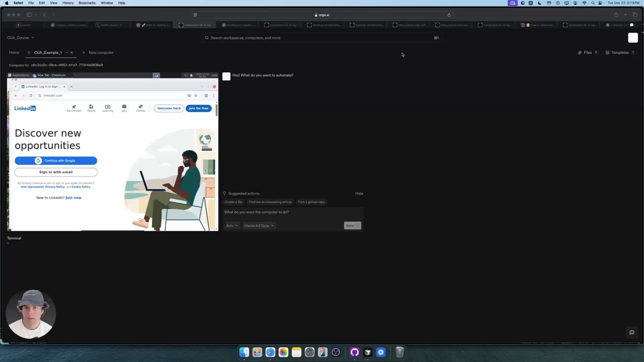Screen dimensions: 644x362
Task: Open the Templates panel
Action: click(x=620, y=53)
